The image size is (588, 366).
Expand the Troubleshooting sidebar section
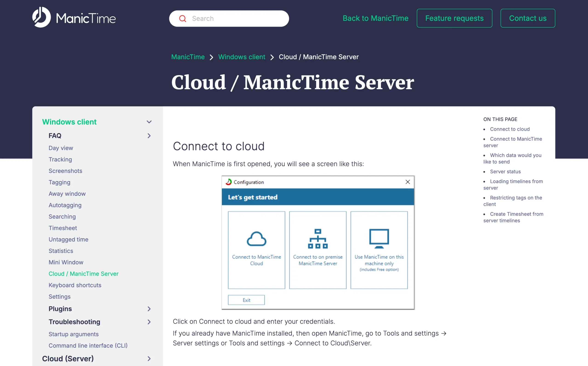pos(149,322)
